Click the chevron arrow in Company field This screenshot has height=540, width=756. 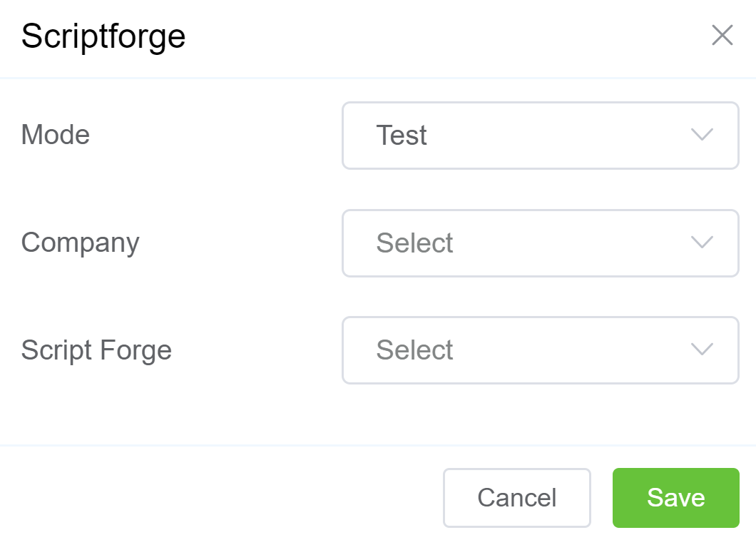702,243
